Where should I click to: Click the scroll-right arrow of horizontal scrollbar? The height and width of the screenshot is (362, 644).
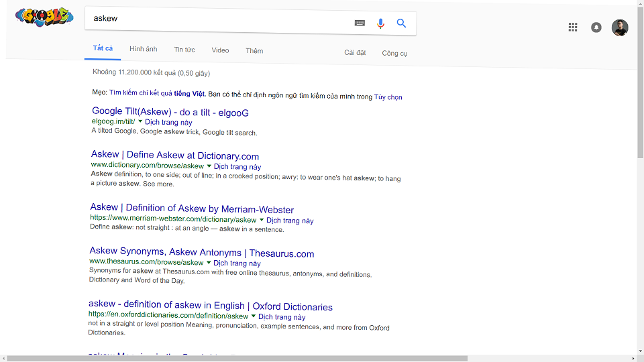pyautogui.click(x=633, y=359)
